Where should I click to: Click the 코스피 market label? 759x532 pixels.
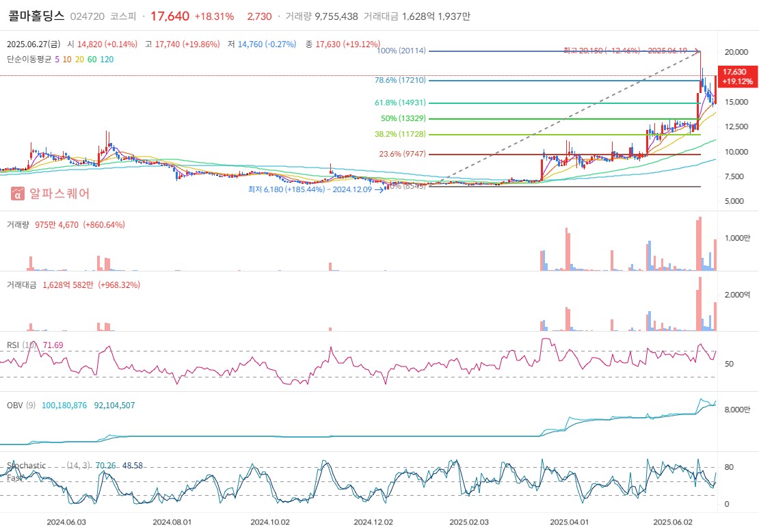pos(123,16)
